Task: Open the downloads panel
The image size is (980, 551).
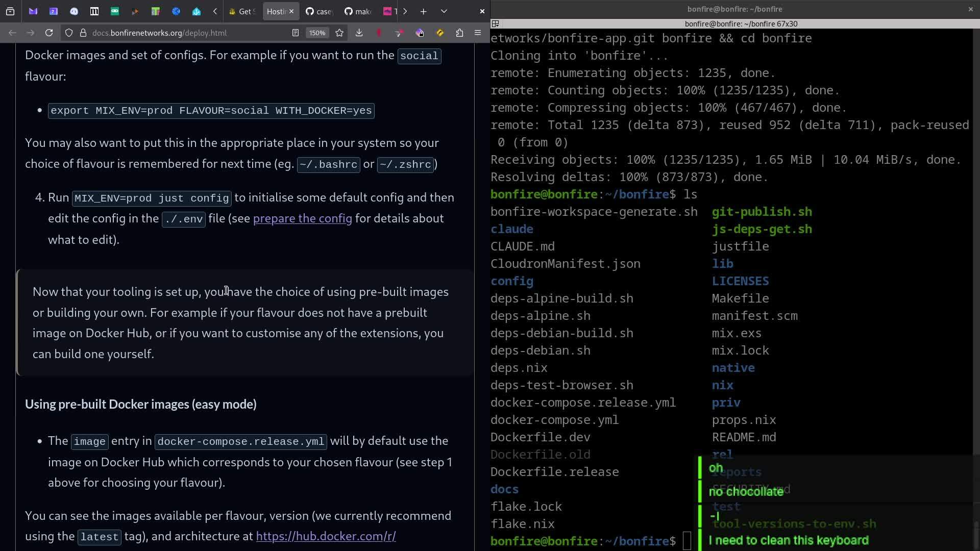Action: click(x=359, y=33)
